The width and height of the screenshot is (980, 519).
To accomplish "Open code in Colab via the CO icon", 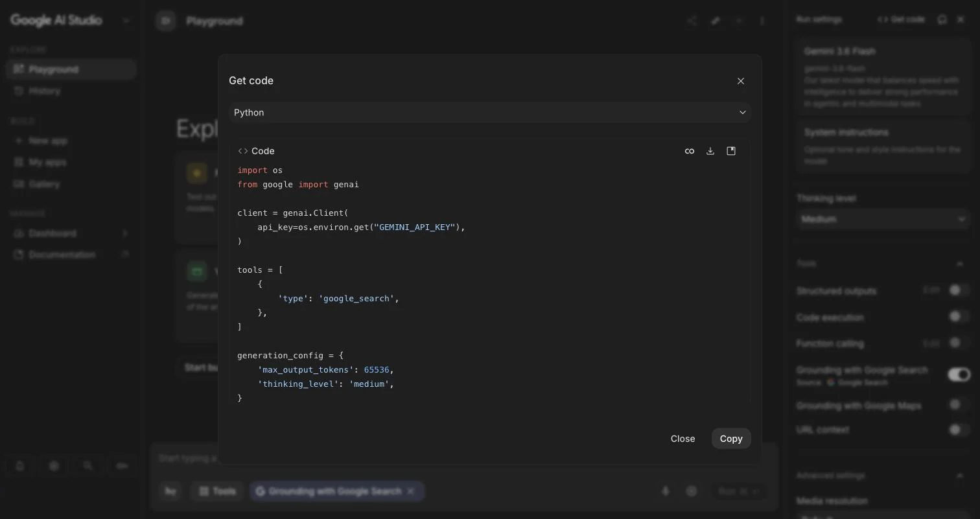I will coord(690,151).
